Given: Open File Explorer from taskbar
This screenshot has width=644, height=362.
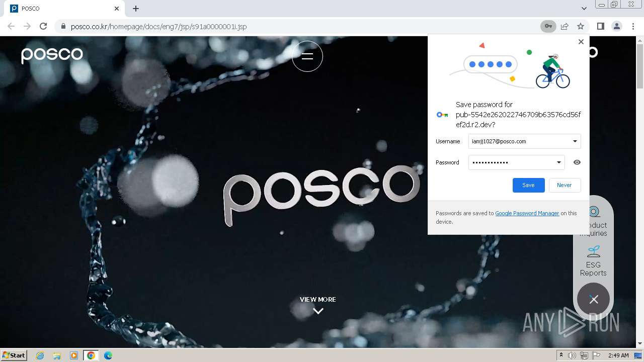Looking at the screenshot, I should [57, 355].
